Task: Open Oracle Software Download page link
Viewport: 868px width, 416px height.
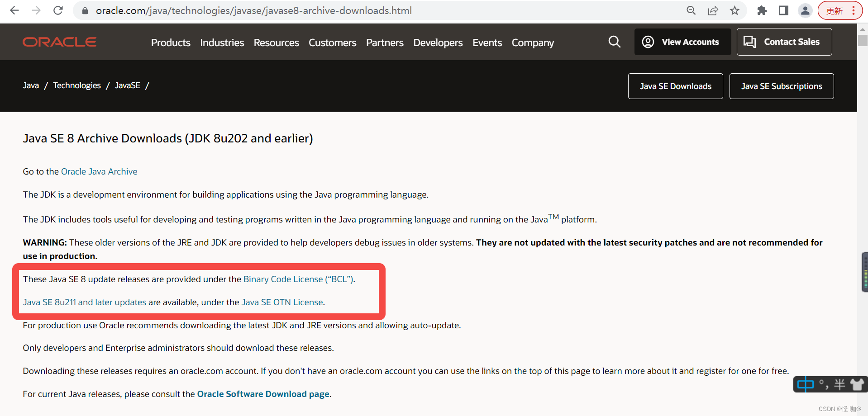Action: tap(263, 394)
